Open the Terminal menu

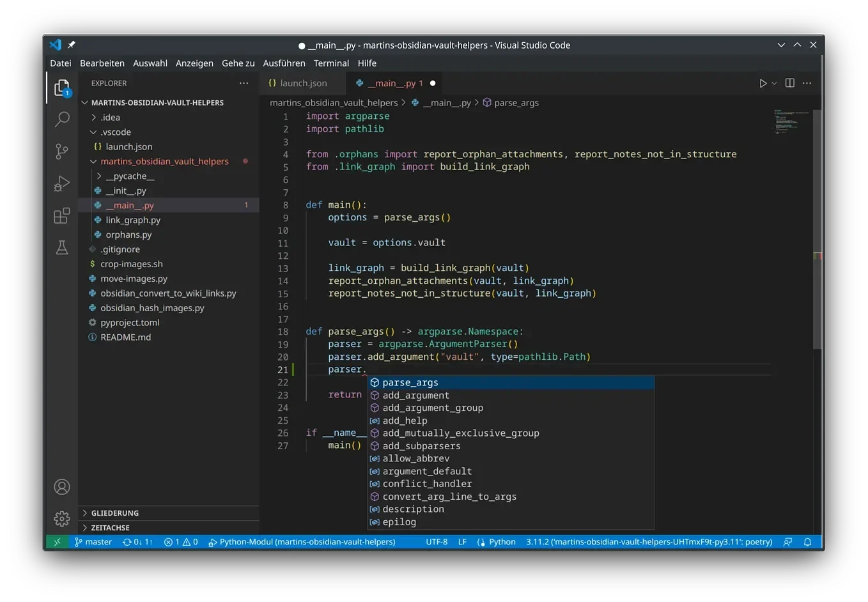point(331,63)
